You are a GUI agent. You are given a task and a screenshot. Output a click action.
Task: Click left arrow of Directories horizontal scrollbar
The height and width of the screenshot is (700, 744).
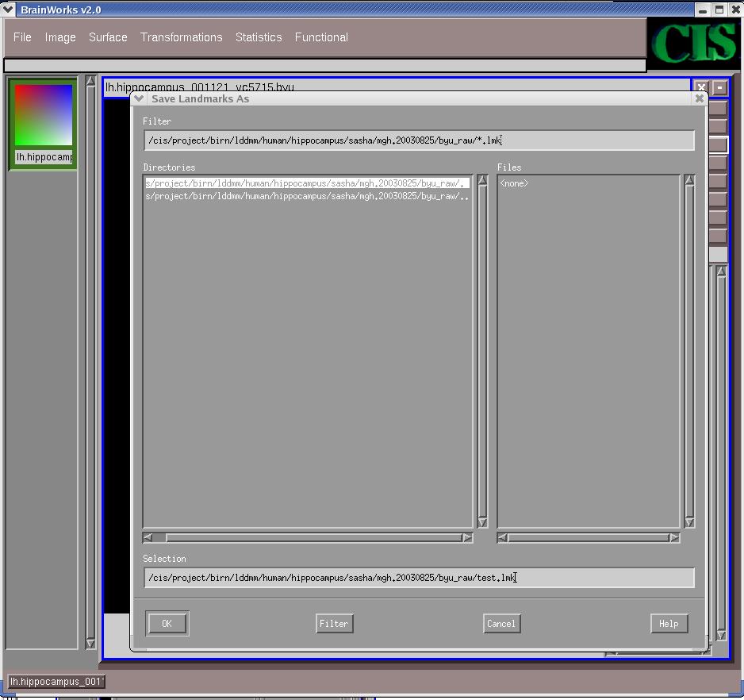[148, 537]
